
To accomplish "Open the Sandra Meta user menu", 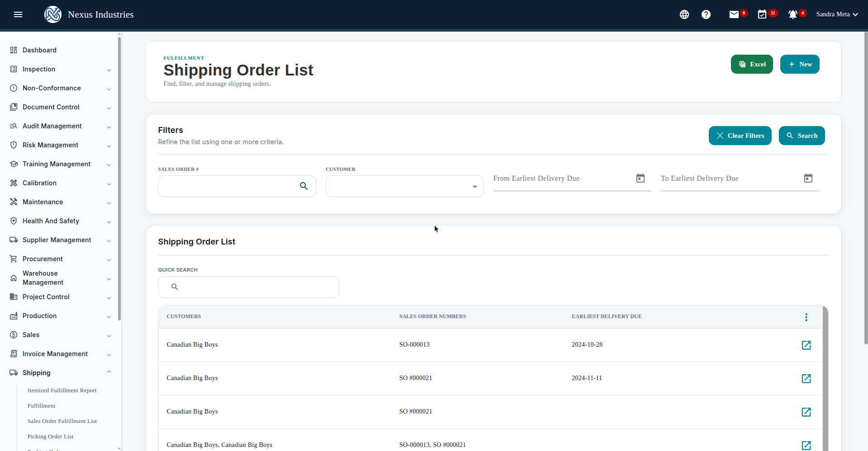I will pyautogui.click(x=837, y=14).
